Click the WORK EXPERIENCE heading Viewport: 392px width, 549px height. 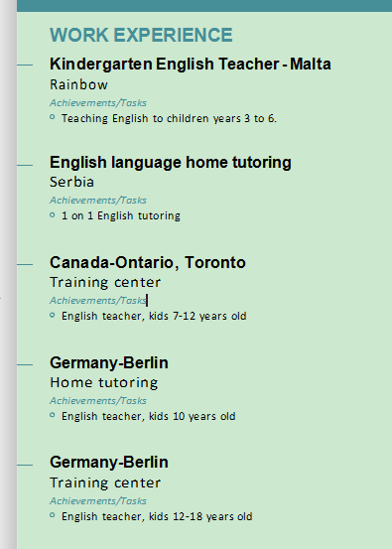click(141, 35)
